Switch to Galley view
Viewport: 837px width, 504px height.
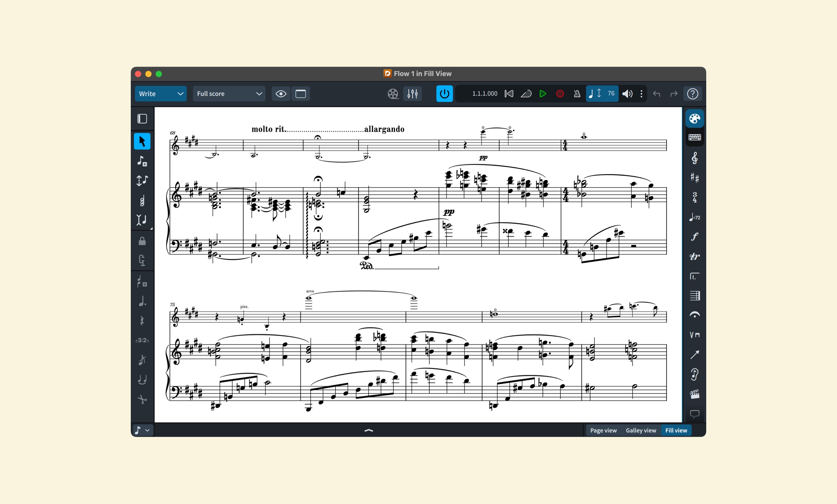point(641,430)
